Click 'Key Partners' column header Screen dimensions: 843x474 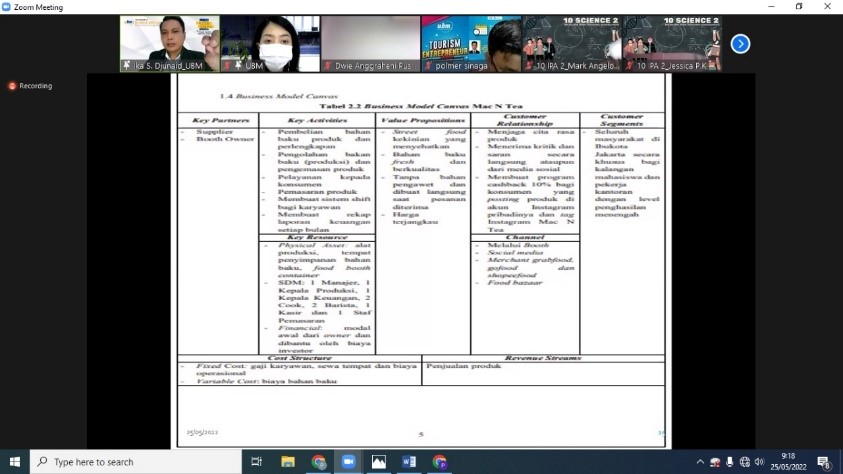click(220, 120)
